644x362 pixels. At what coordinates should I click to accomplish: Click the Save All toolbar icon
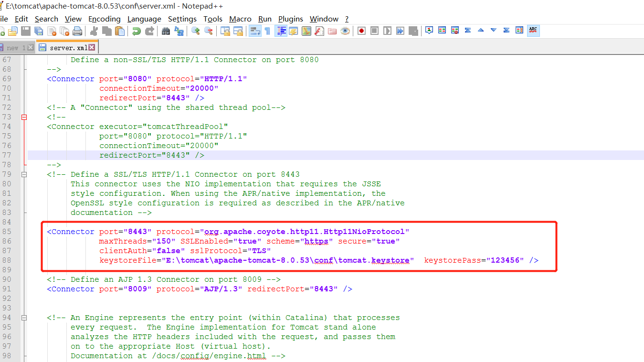point(39,31)
